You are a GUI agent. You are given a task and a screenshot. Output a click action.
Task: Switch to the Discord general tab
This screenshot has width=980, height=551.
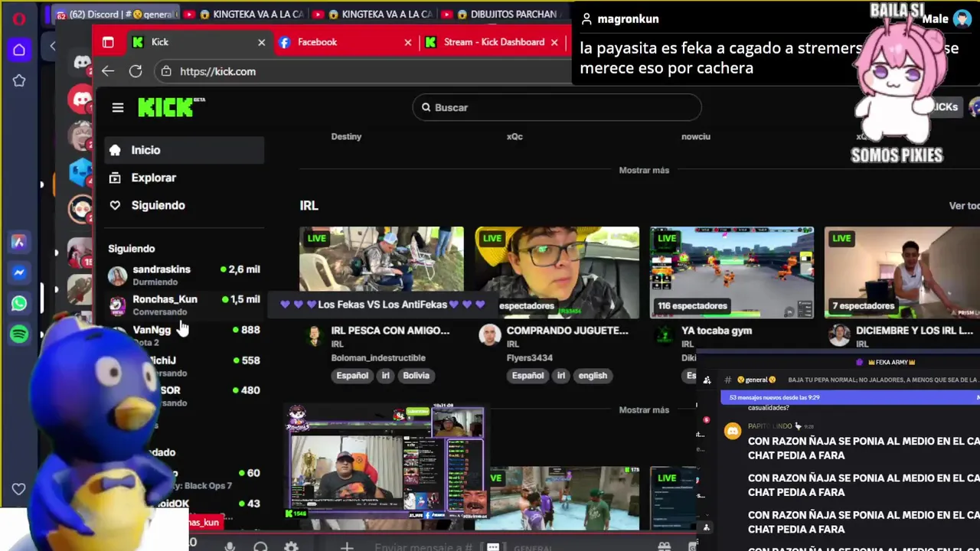pos(115,15)
